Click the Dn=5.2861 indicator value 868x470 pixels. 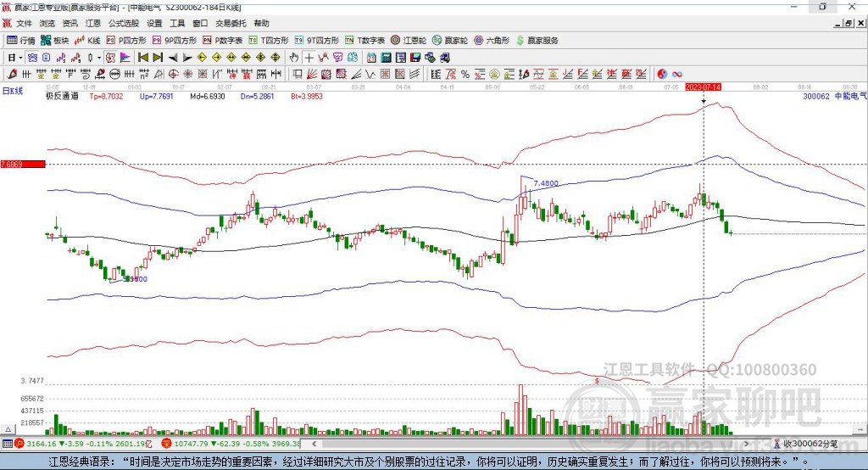258,96
